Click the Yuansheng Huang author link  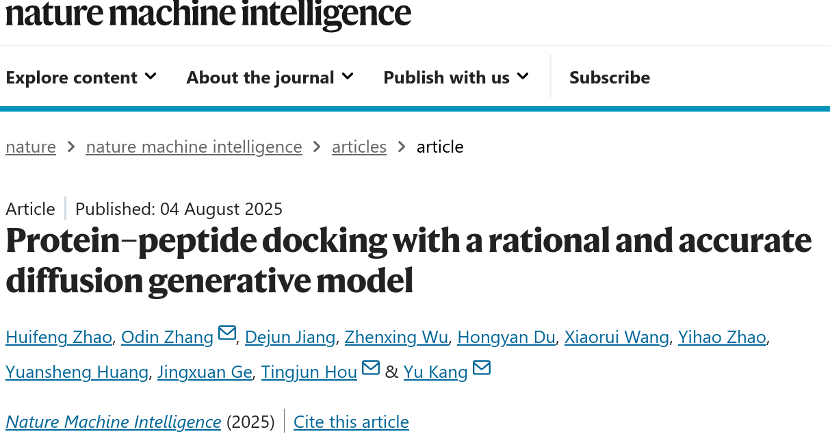pyautogui.click(x=77, y=372)
